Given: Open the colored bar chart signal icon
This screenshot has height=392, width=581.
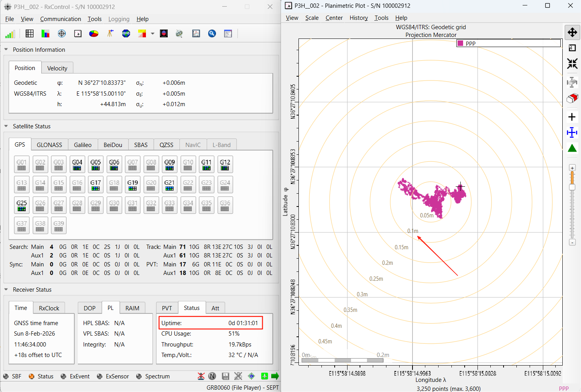Looking at the screenshot, I should pos(46,33).
